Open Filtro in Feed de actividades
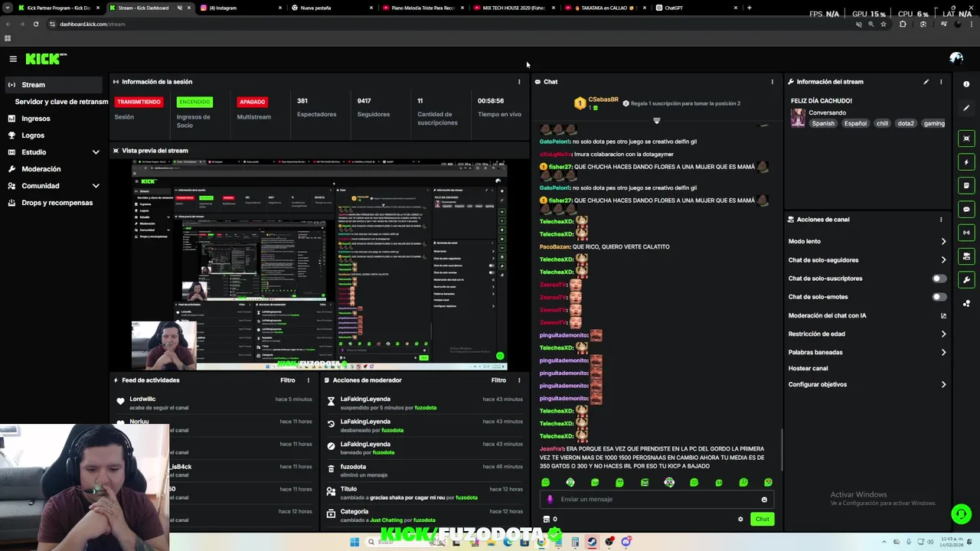Screen dimensions: 980x551 coord(287,380)
